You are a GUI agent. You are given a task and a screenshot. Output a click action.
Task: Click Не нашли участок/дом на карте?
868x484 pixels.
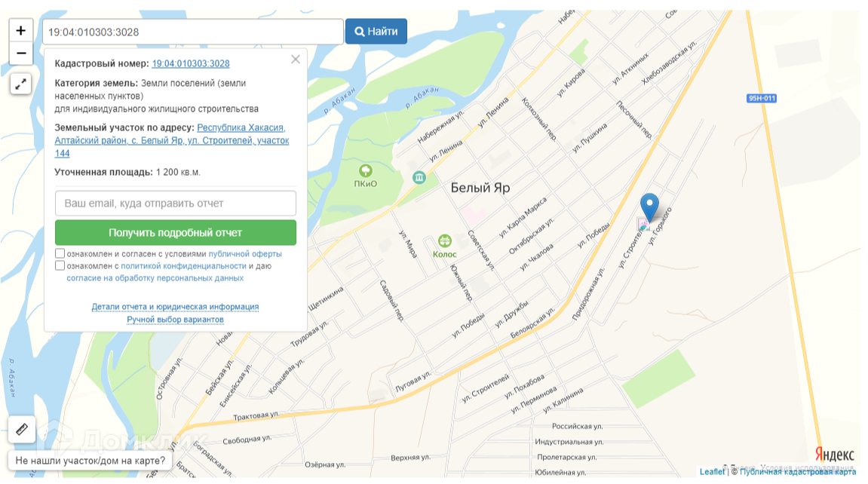[90, 460]
